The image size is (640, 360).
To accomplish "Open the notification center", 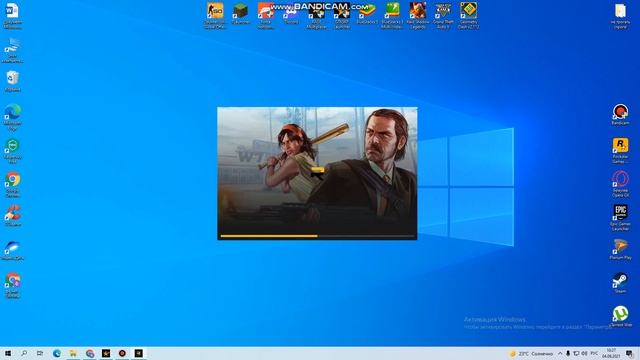I will coord(630,353).
